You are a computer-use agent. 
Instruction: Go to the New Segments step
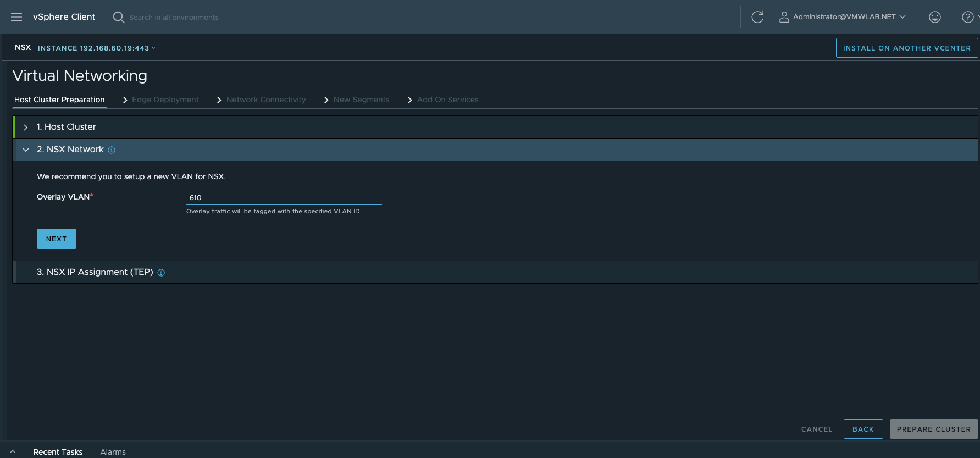(362, 100)
